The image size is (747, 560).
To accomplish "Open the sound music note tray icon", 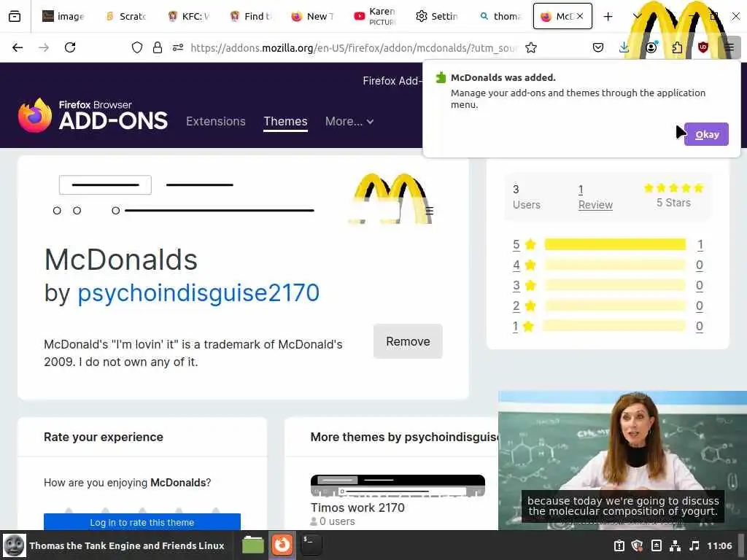I will coord(694,545).
